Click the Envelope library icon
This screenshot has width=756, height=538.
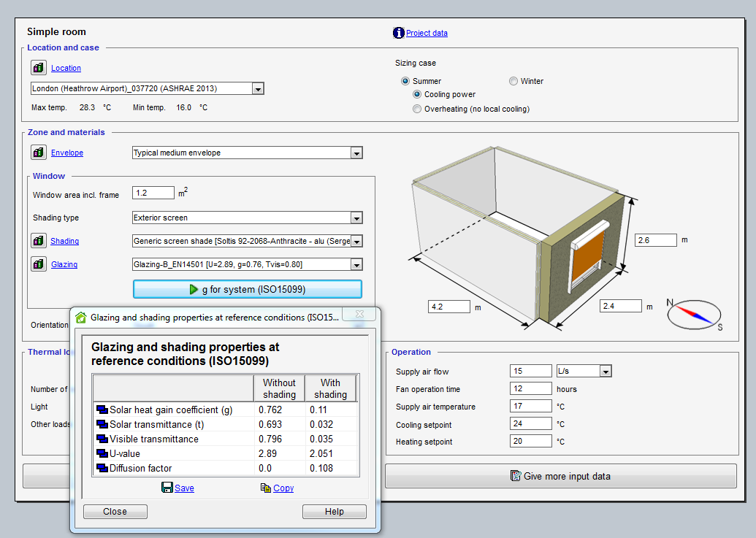39,153
